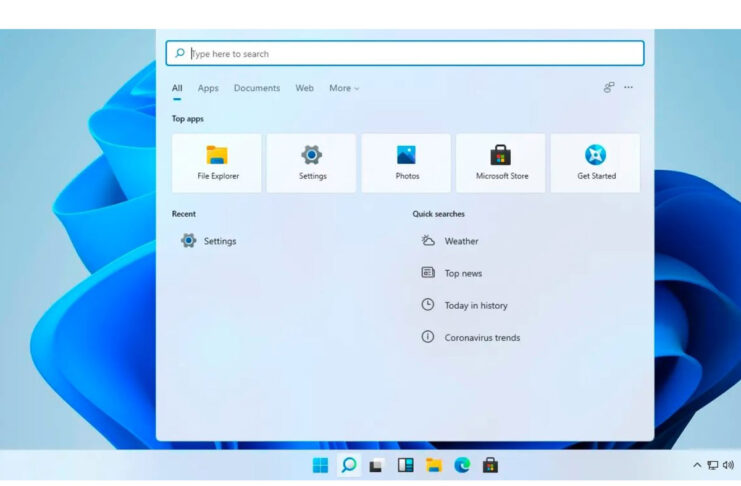Image resolution: width=741 pixels, height=486 pixels.
Task: Click the Quick searches heading
Action: [x=439, y=214]
